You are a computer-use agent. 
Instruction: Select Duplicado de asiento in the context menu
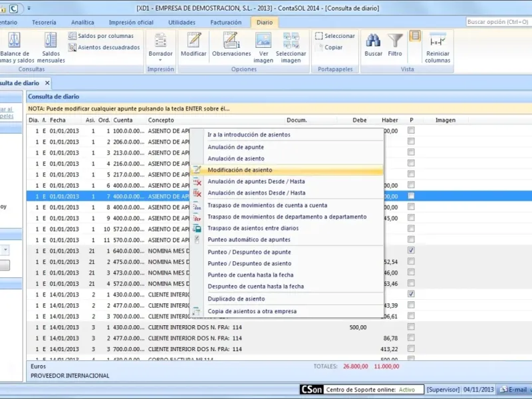(236, 299)
